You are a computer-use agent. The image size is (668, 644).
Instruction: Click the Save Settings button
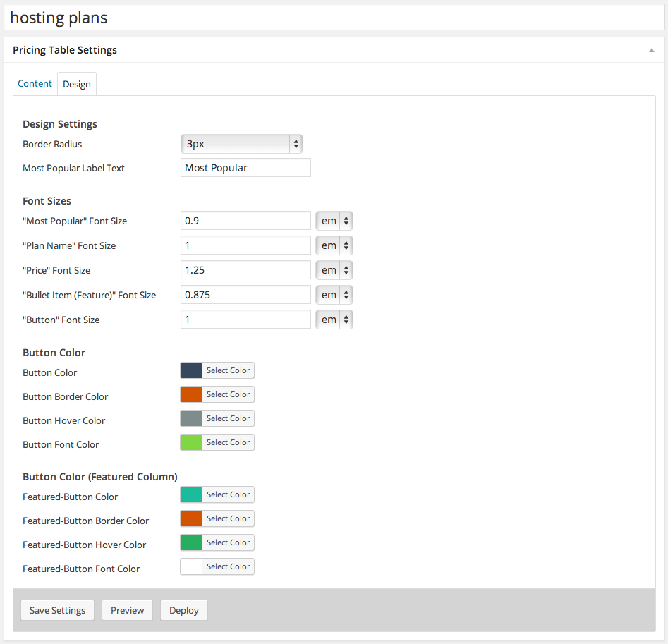[x=58, y=610]
